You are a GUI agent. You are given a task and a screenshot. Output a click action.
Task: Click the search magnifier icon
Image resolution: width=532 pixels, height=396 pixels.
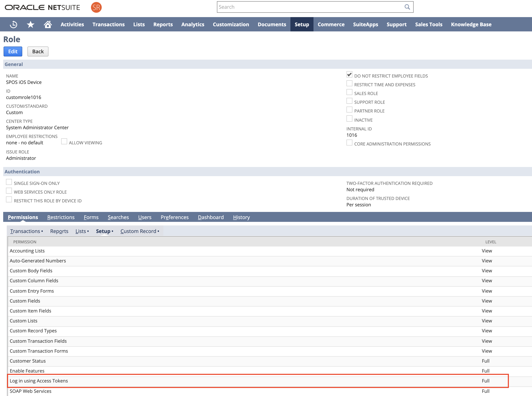point(407,7)
